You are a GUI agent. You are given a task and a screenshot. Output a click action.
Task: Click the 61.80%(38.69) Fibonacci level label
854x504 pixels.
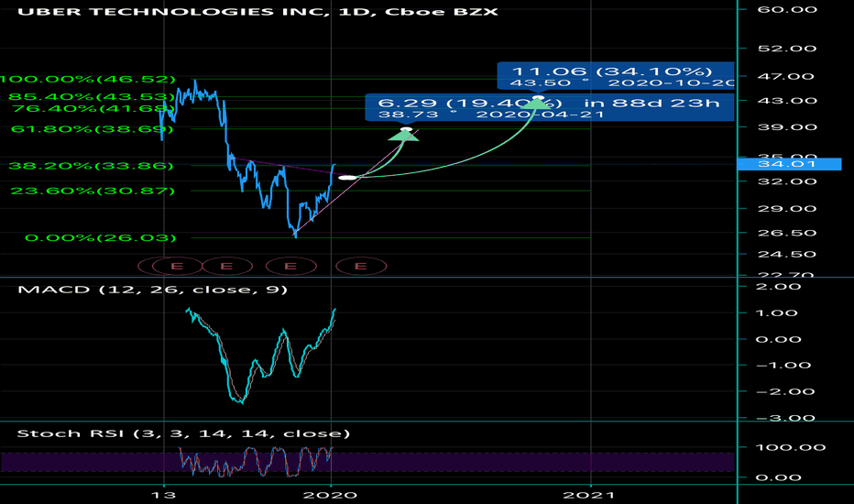[92, 129]
